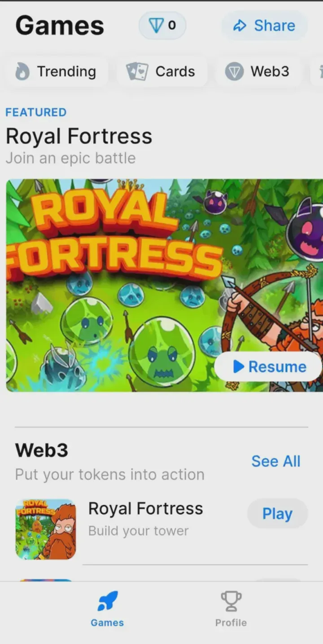Tap the flame icon in Trending chip
The width and height of the screenshot is (323, 644).
22,71
